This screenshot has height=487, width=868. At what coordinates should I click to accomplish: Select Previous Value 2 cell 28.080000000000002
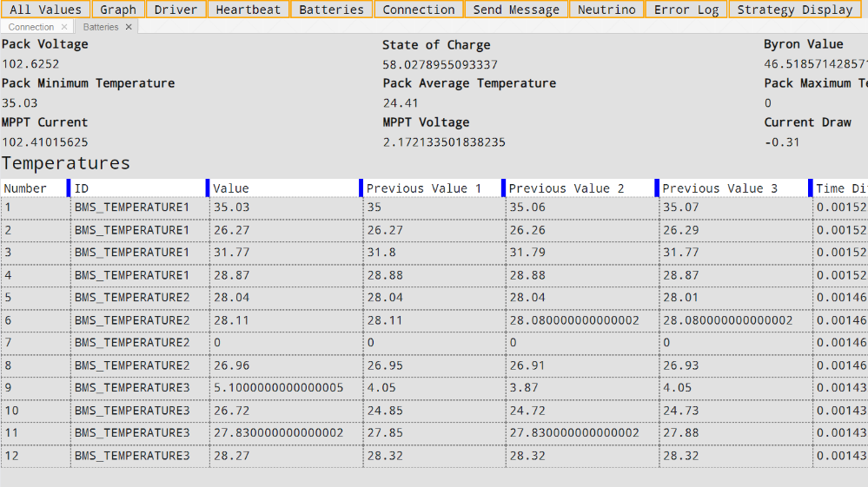coord(582,320)
